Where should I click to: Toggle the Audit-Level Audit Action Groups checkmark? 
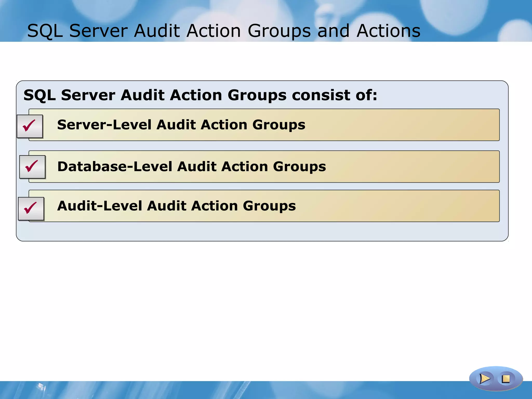click(31, 209)
